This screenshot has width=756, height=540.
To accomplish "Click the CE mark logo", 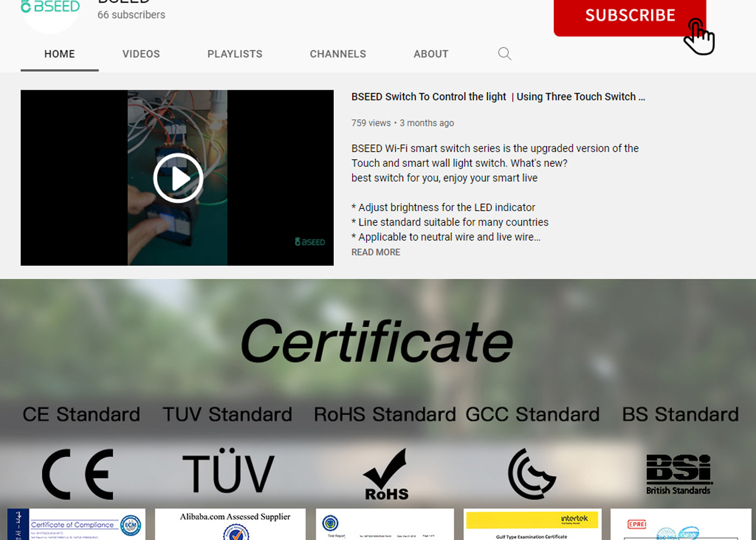I will (78, 474).
